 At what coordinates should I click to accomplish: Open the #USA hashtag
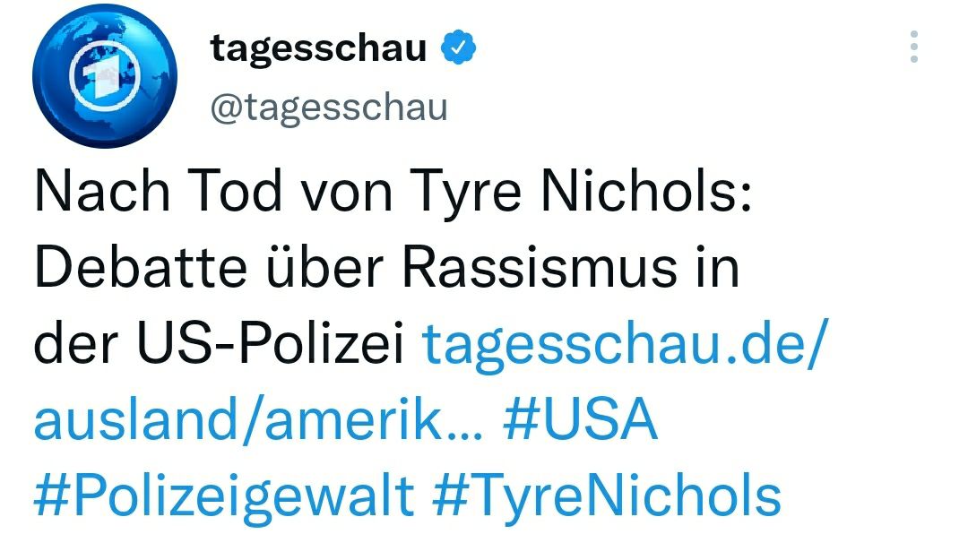pyautogui.click(x=580, y=421)
